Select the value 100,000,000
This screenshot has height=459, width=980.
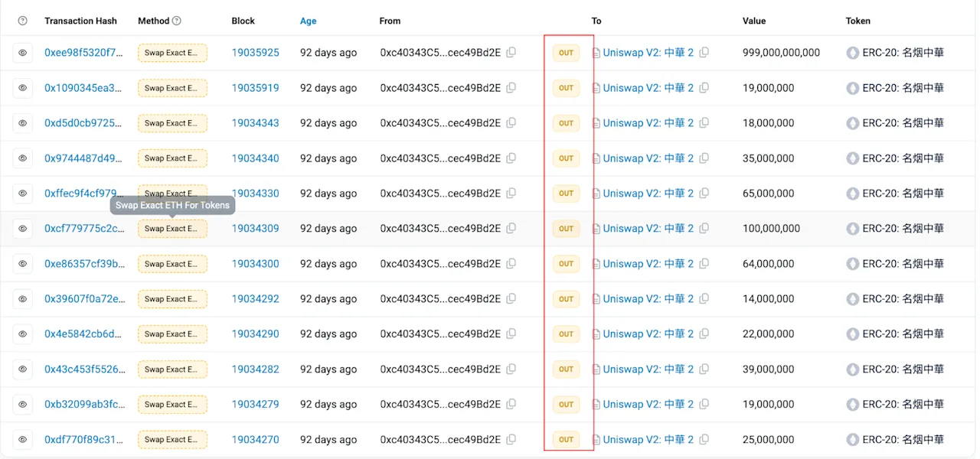(771, 229)
